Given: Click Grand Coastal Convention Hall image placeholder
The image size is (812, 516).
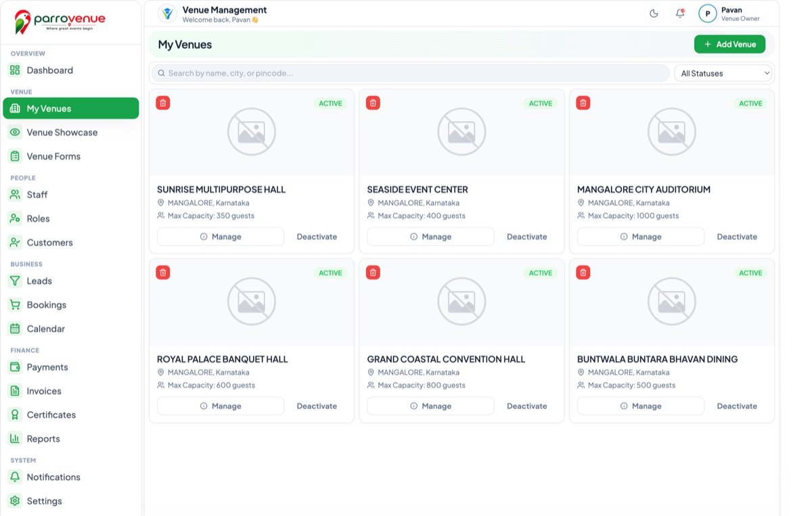Looking at the screenshot, I should coord(462,302).
